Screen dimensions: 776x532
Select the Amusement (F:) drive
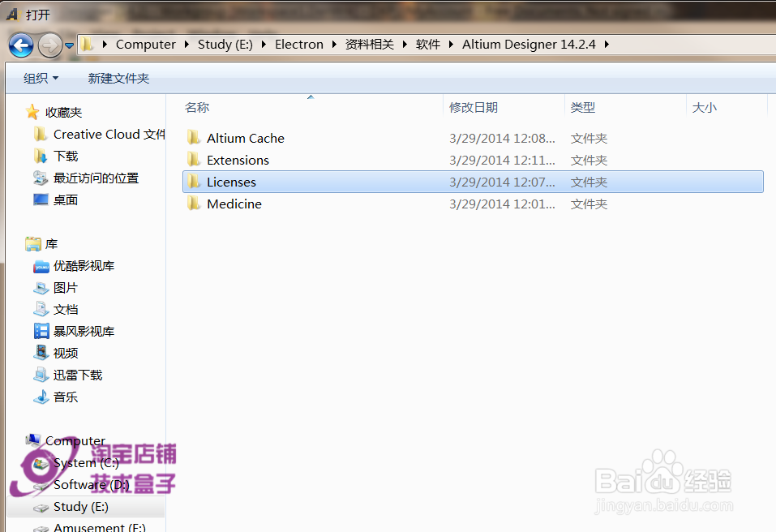click(100, 526)
